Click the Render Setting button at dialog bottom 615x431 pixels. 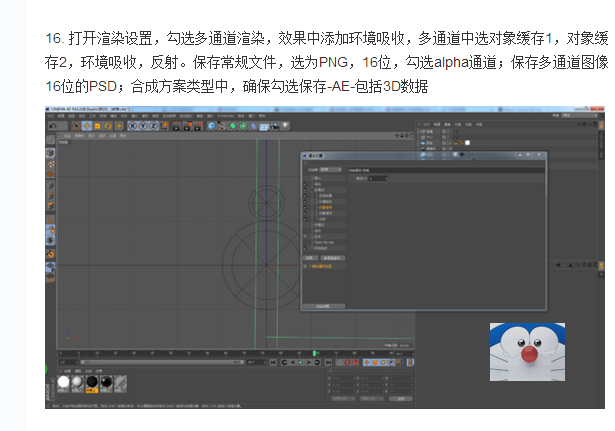click(x=324, y=306)
